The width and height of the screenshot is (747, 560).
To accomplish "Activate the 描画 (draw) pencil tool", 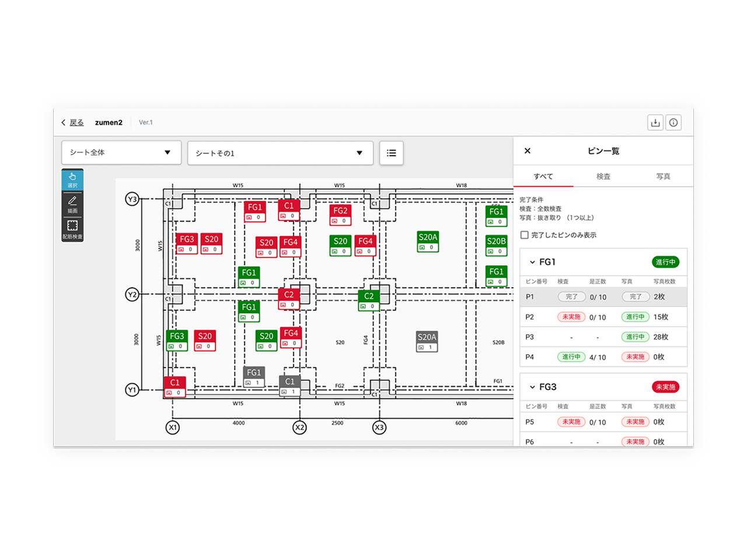I will coord(72,204).
